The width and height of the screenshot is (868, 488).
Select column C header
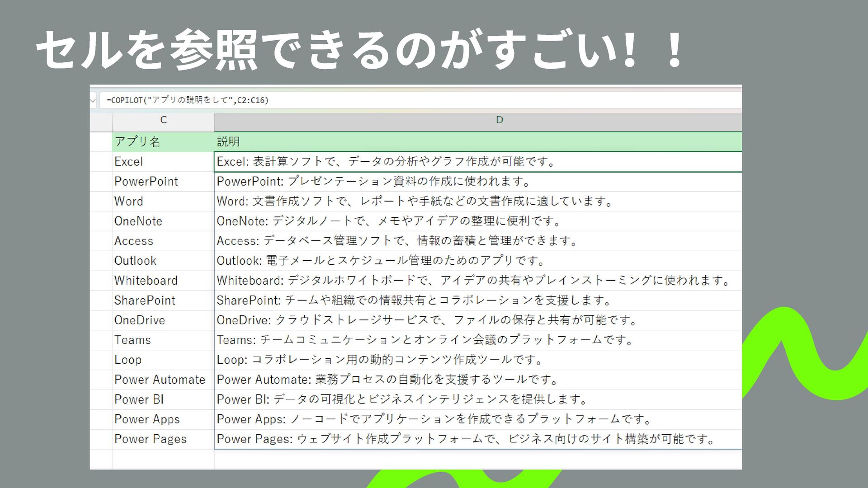[x=163, y=120]
